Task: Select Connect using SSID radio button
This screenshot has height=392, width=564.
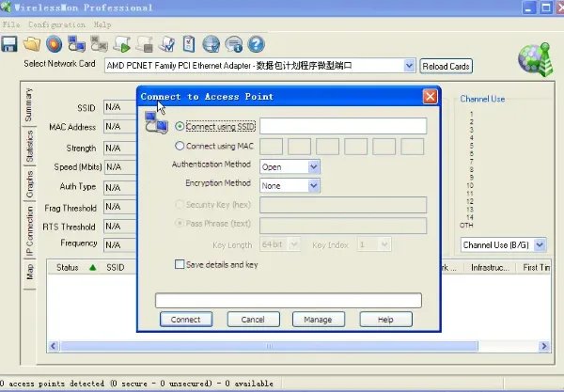Action: (180, 126)
